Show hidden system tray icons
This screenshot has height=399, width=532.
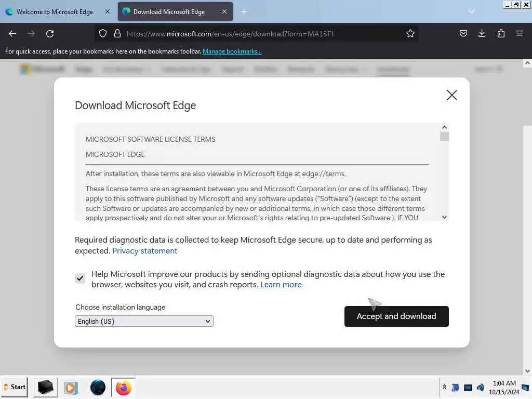point(444,387)
